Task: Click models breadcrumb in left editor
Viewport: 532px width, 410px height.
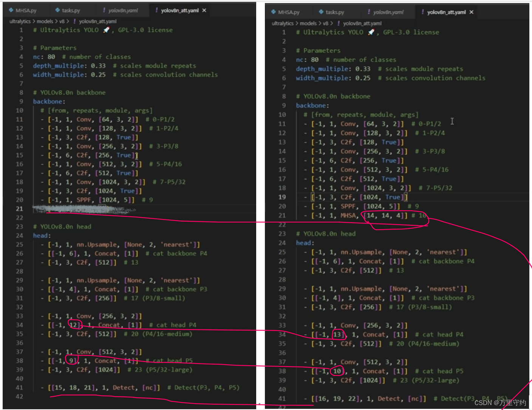Action: pos(45,22)
